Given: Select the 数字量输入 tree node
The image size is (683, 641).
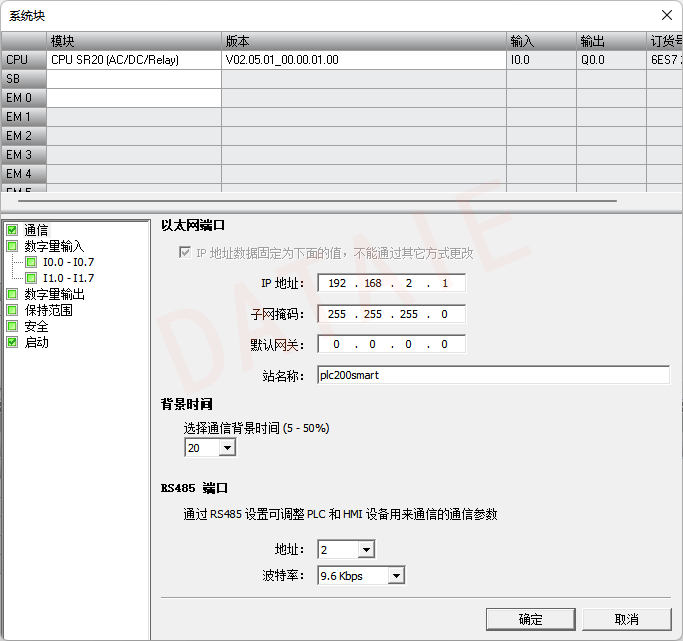Looking at the screenshot, I should tap(54, 246).
